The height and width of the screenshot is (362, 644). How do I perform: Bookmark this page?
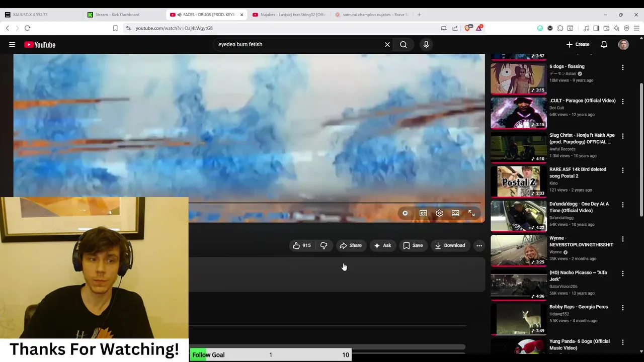(115, 28)
